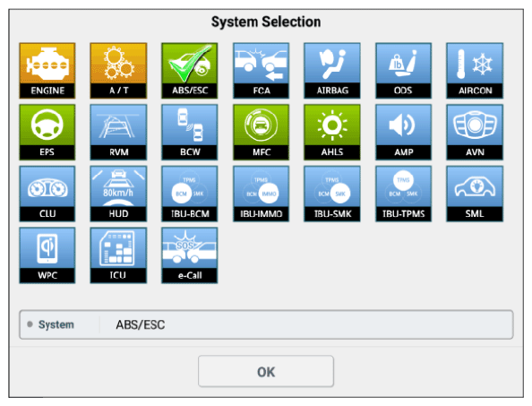Viewport: 532px width, 406px height.
Task: Choose the A/T transmission system icon
Action: tap(118, 71)
